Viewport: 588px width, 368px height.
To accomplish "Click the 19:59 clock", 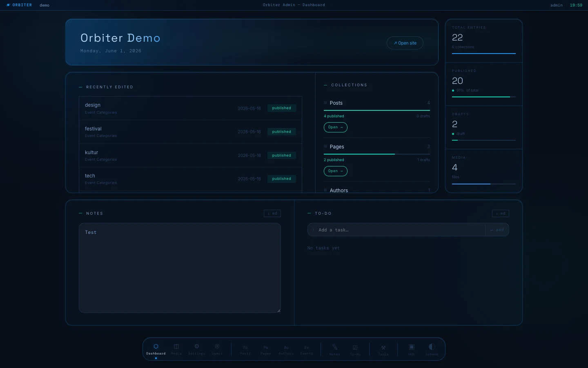I will coord(576,5).
